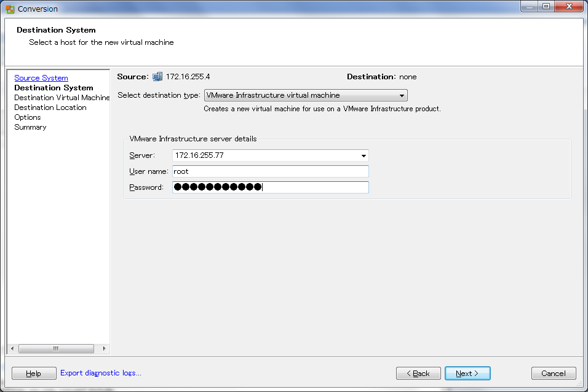
Task: Click the Conversion app icon in title bar
Action: [x=10, y=9]
